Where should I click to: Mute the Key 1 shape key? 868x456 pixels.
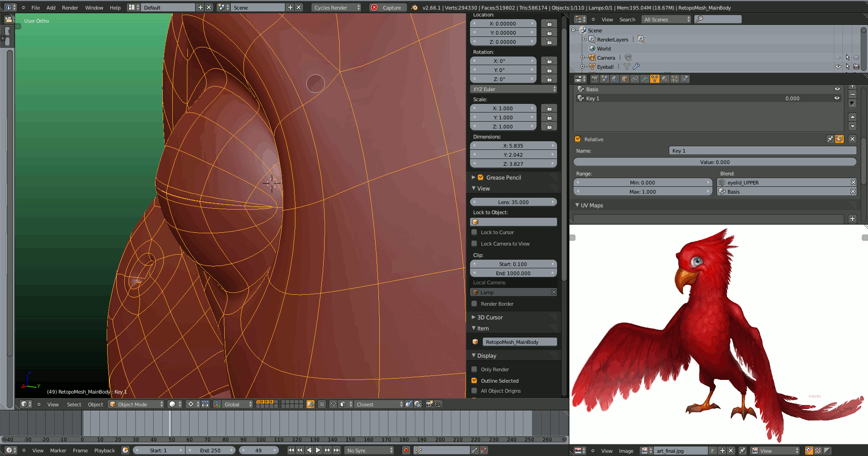point(837,98)
